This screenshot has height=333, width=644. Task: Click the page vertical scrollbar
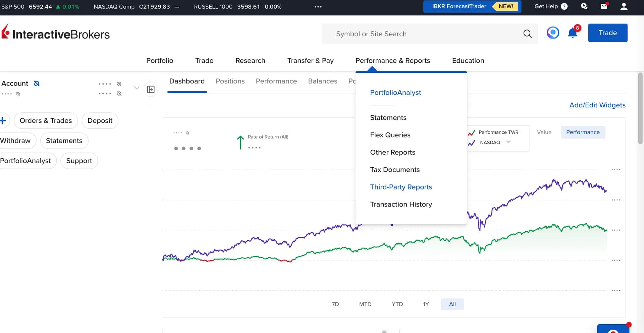(640, 108)
